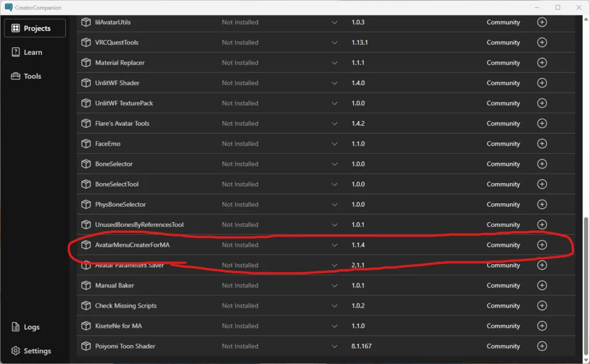Open version dropdown for KiseteNe for MA
The width and height of the screenshot is (590, 364).
click(x=334, y=327)
